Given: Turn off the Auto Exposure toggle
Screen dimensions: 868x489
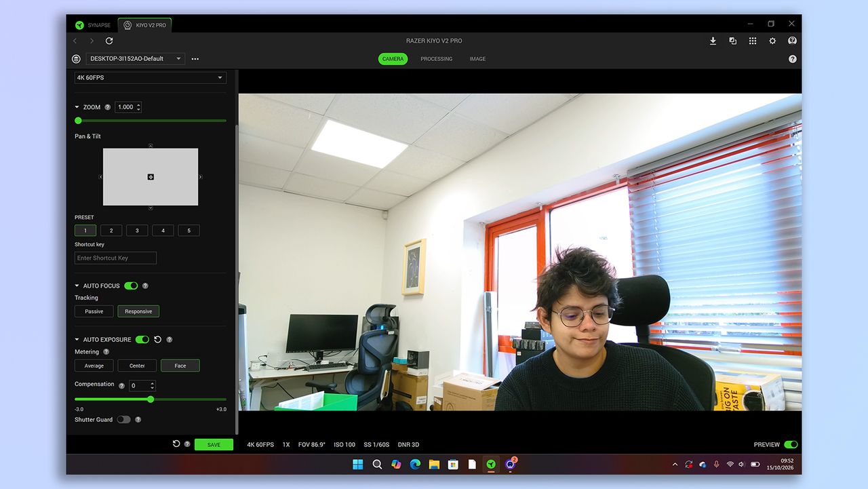Looking at the screenshot, I should 142,339.
